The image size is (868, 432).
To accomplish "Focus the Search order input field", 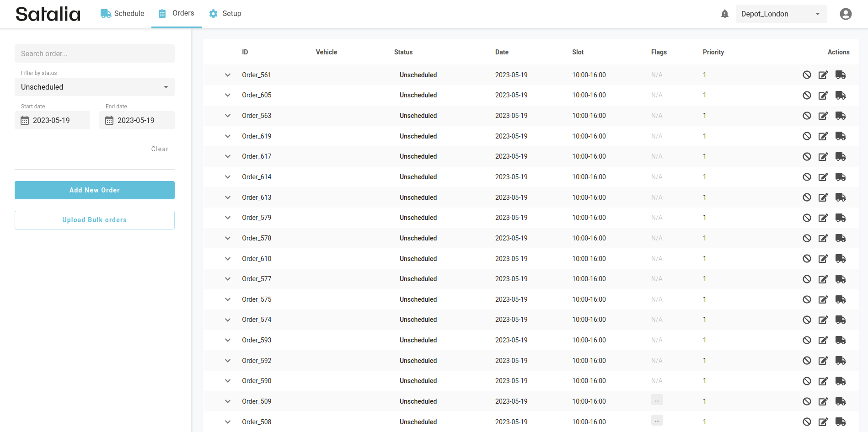I will pos(95,53).
